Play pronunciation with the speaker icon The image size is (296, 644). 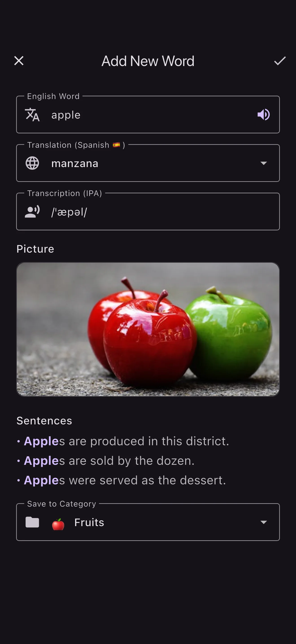264,115
